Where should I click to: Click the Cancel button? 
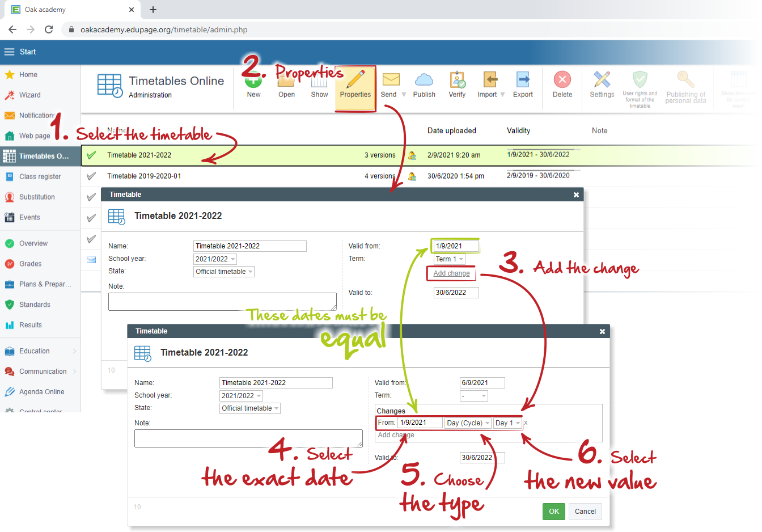click(x=585, y=512)
